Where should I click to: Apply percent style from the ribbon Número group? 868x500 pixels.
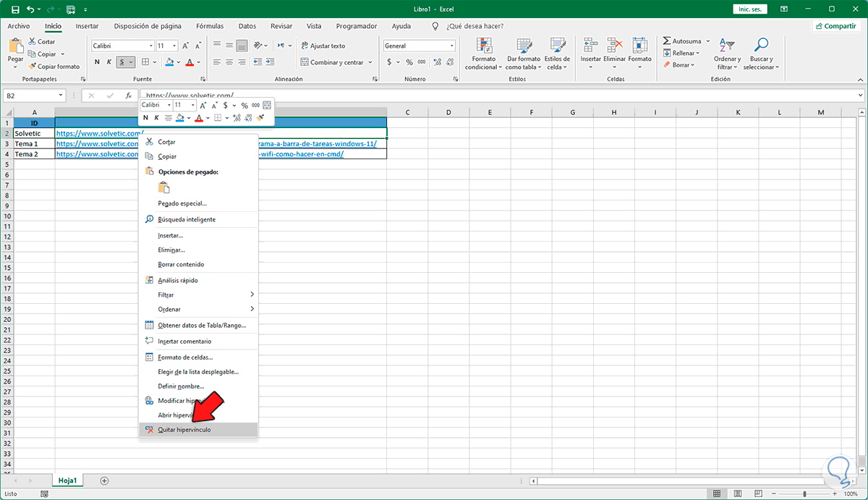(x=409, y=62)
